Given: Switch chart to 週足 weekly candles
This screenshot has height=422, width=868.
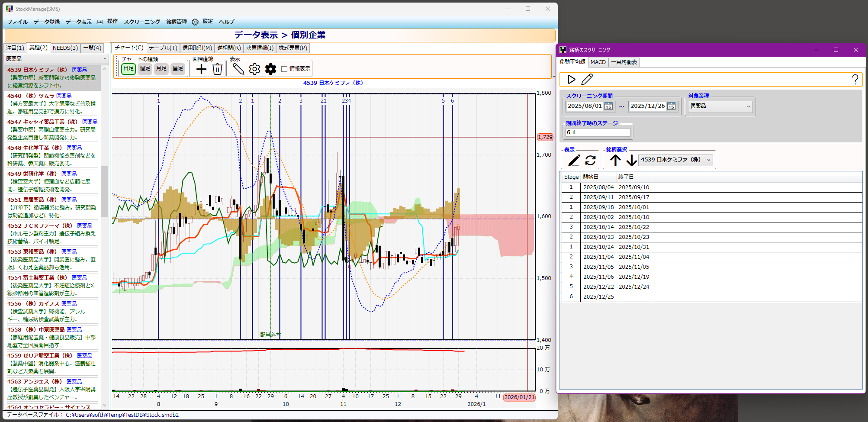Looking at the screenshot, I should [145, 68].
